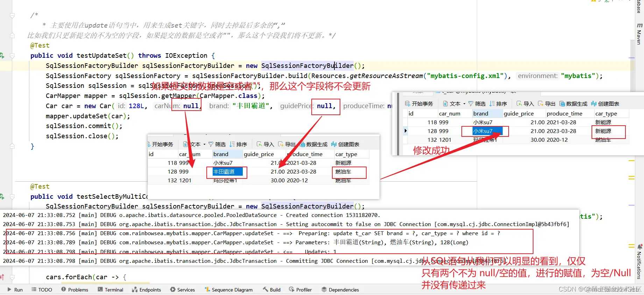This screenshot has width=644, height=295.
Task: Click the row 128 record marker, upper-right table
Action: 405,131
